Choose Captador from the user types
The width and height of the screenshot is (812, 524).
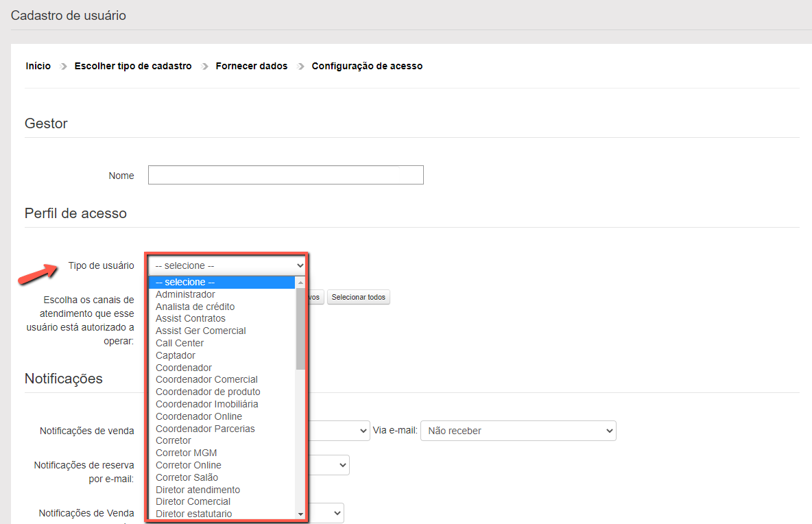(x=176, y=355)
